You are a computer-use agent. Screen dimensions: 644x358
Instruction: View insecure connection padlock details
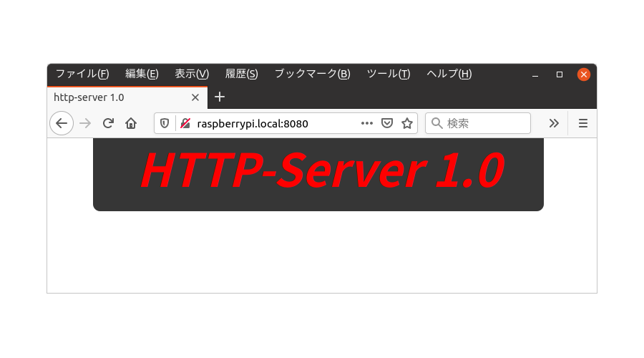pos(185,123)
